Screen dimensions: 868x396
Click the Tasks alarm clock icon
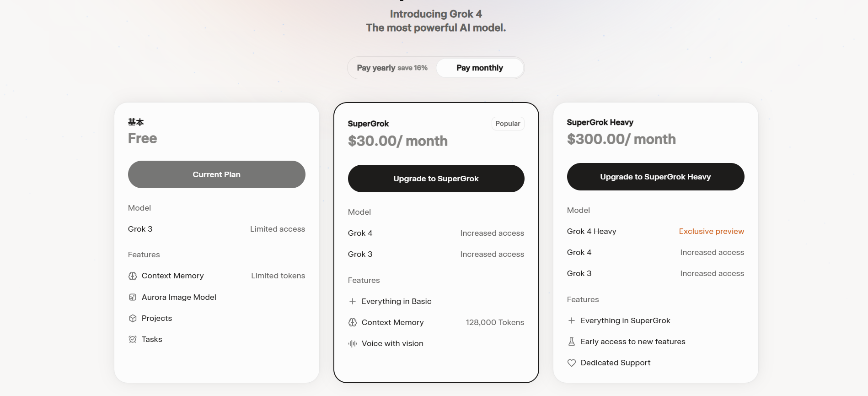point(133,339)
